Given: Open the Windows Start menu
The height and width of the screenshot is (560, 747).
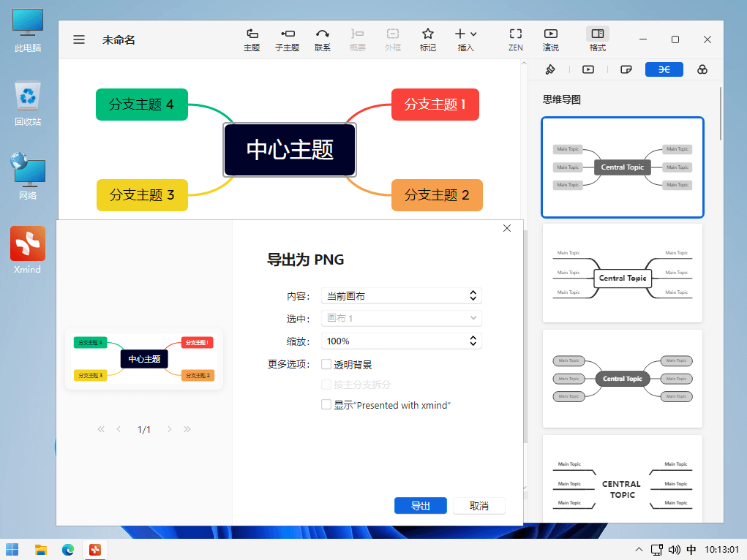Looking at the screenshot, I should (12, 550).
